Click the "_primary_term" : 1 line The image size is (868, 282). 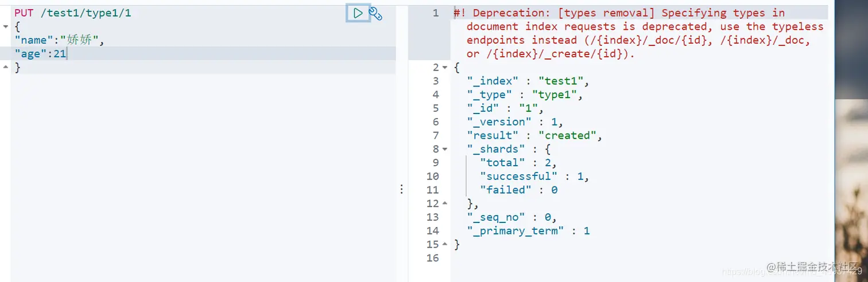click(528, 231)
